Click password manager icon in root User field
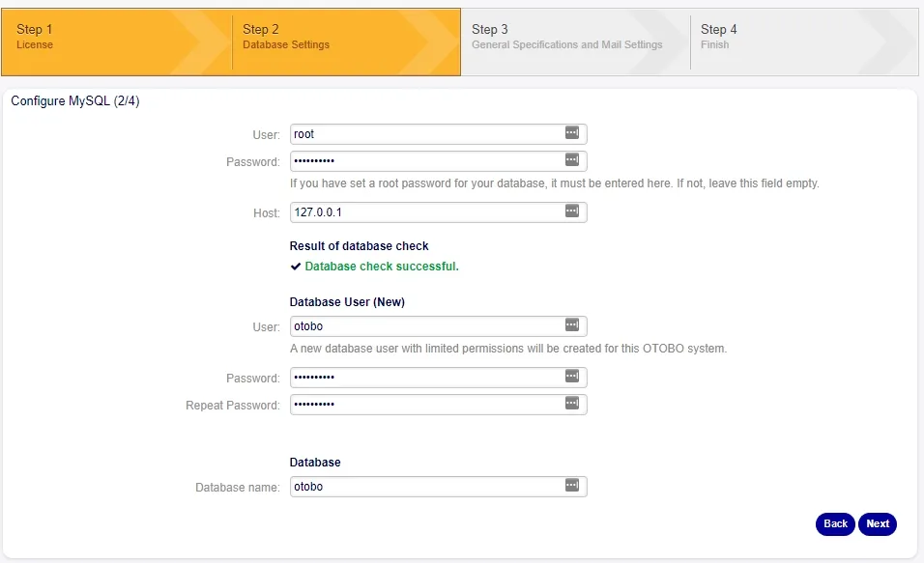 click(571, 133)
